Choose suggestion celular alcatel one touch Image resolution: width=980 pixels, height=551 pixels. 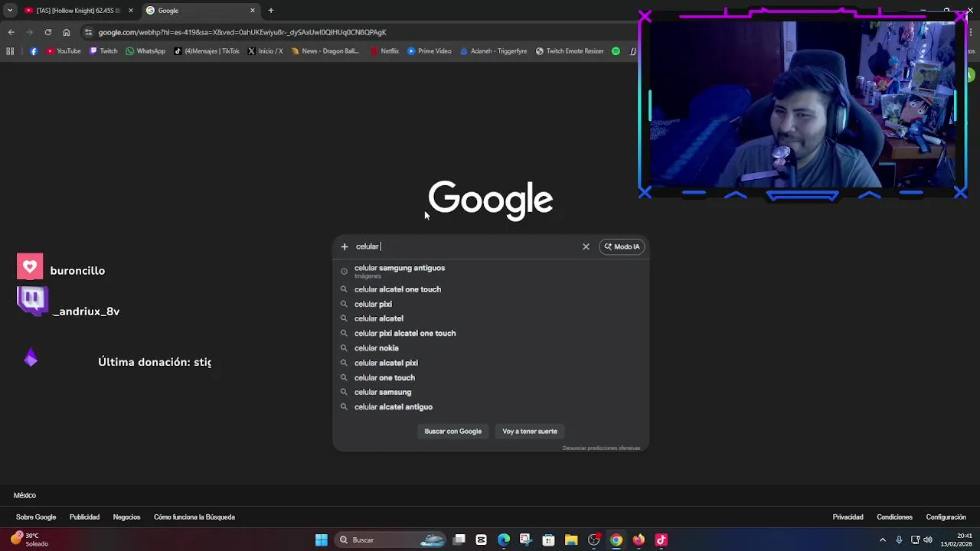(x=490, y=289)
